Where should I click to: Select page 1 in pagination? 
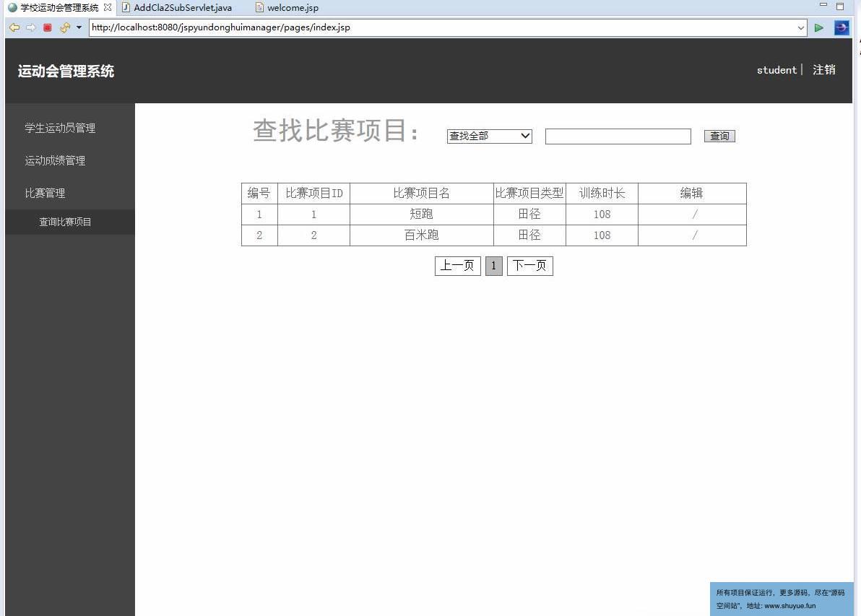coord(493,266)
